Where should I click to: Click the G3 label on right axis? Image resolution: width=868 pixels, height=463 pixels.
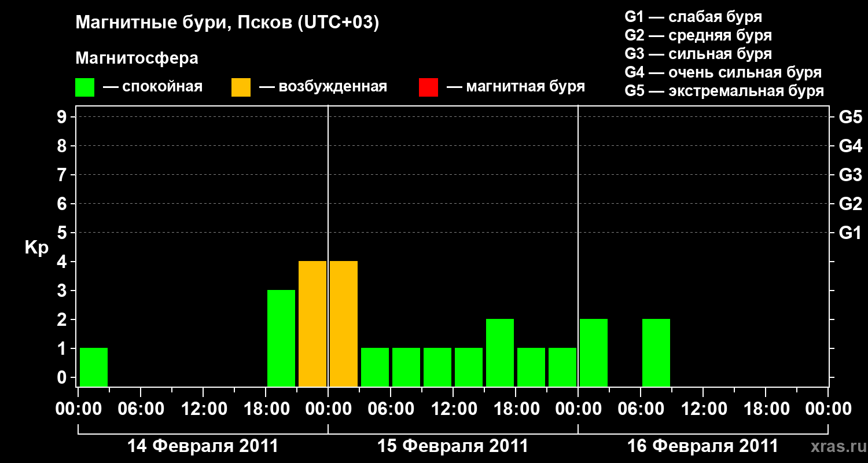click(x=850, y=175)
